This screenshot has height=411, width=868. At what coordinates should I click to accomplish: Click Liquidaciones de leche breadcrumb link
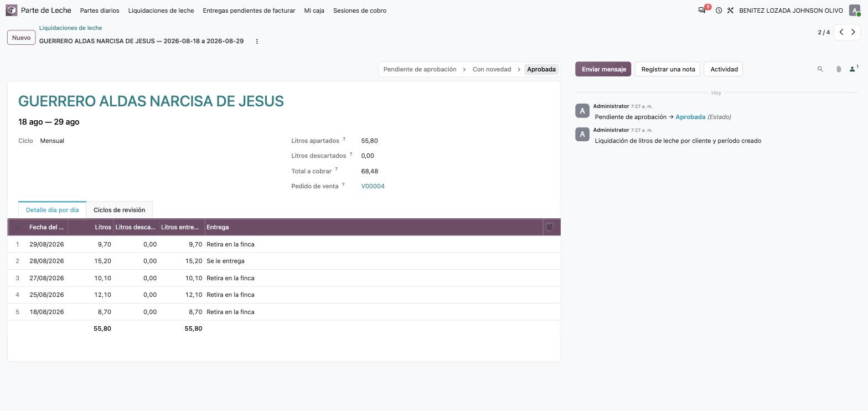point(70,28)
